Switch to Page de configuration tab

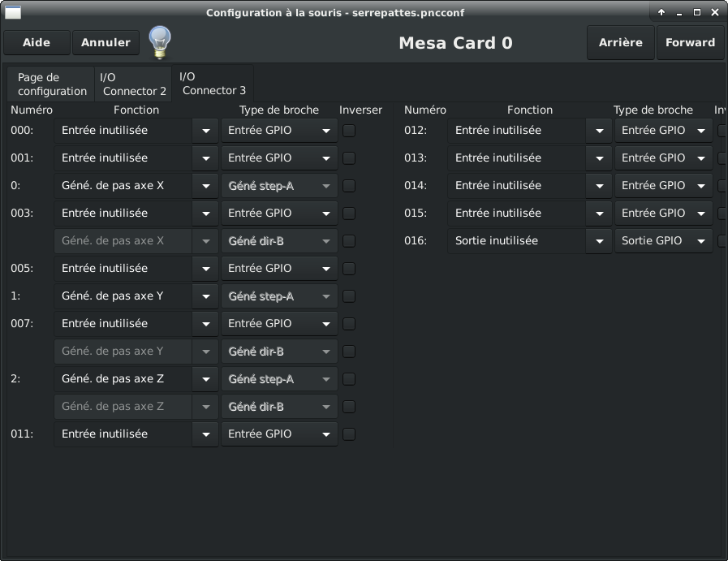pyautogui.click(x=51, y=84)
